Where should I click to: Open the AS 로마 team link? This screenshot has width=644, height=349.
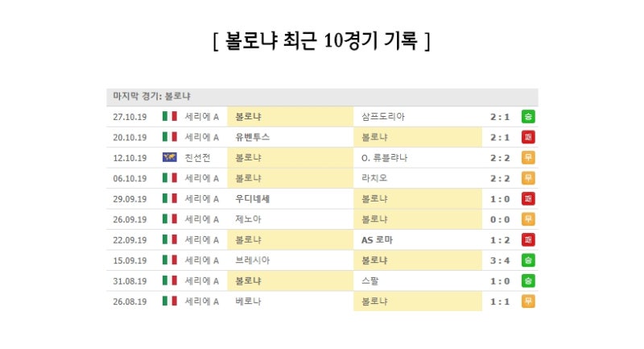[377, 240]
